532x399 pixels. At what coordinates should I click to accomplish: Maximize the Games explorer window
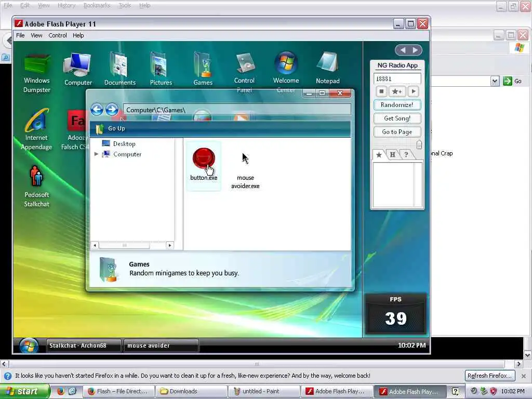(322, 93)
